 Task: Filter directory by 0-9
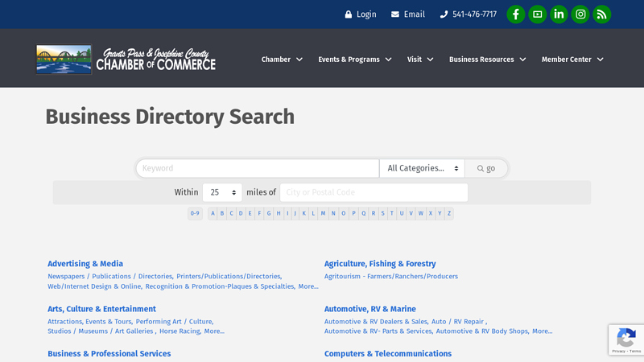tap(195, 213)
